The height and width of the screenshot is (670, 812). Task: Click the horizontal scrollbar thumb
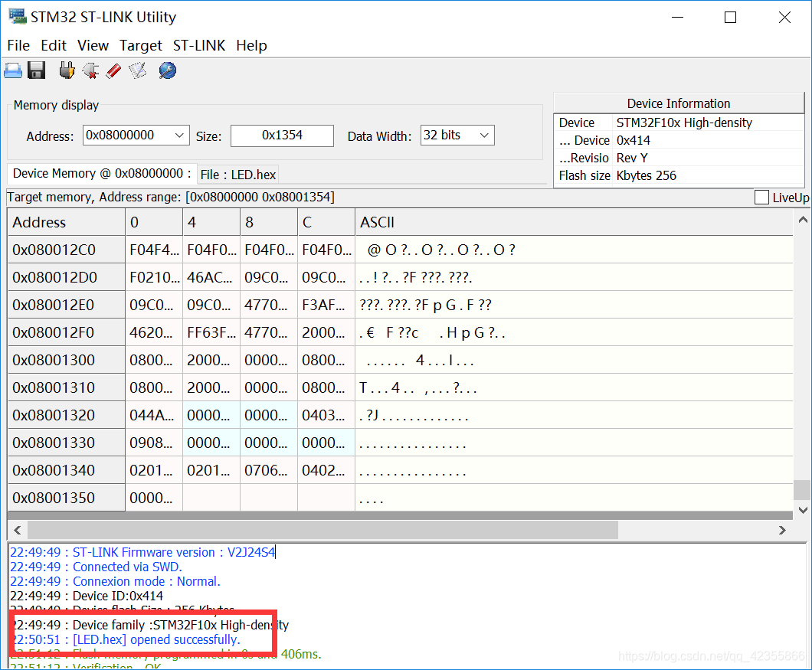[x=323, y=530]
